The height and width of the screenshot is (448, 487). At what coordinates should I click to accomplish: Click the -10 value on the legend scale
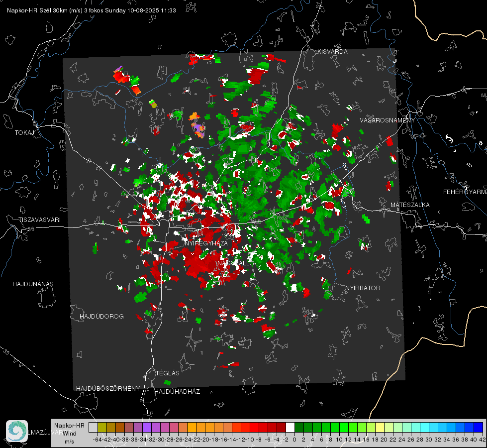pyautogui.click(x=249, y=440)
